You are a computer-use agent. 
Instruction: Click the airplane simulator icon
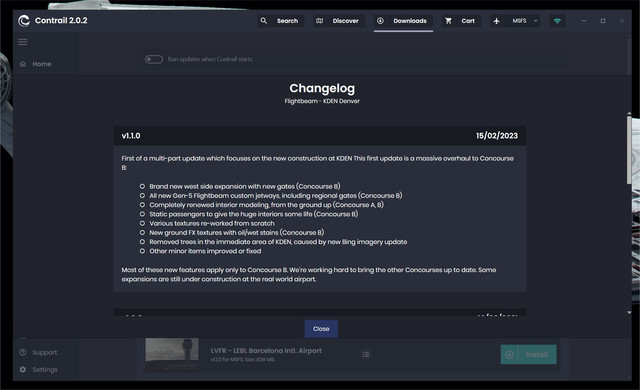click(496, 21)
